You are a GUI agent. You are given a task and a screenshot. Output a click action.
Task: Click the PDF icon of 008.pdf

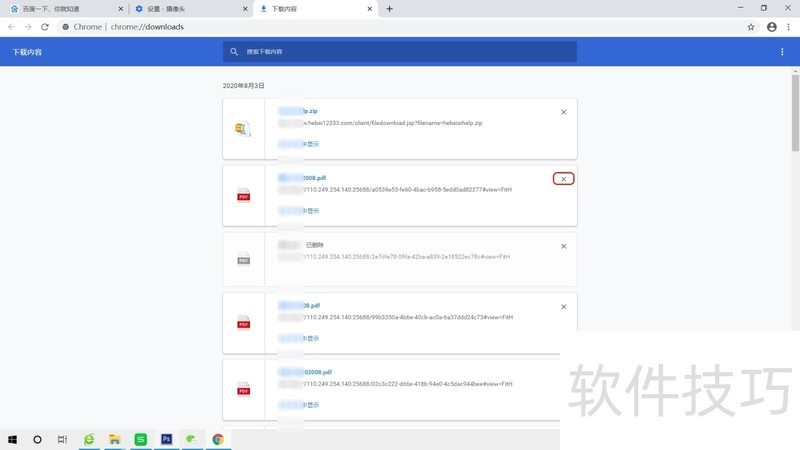pyautogui.click(x=243, y=195)
